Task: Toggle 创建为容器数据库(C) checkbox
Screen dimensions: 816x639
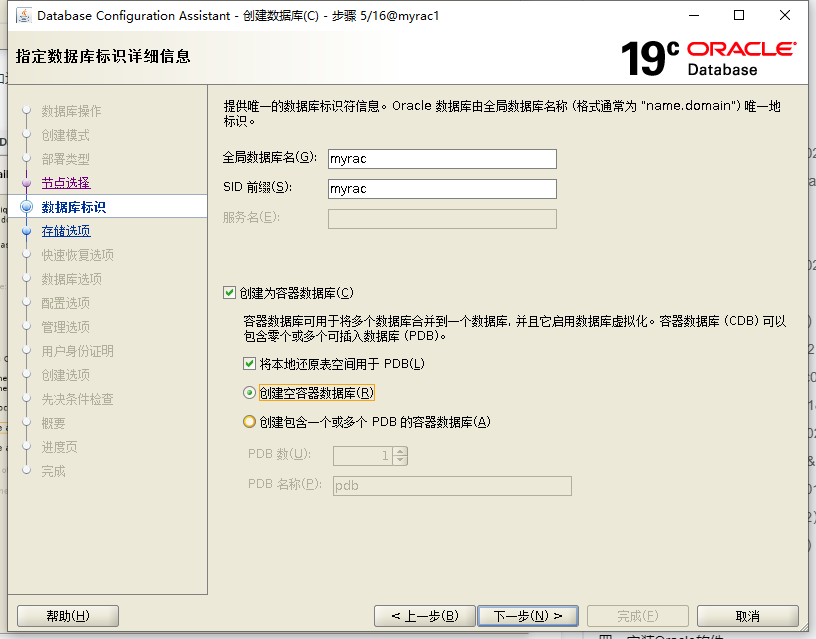Action: pos(229,292)
